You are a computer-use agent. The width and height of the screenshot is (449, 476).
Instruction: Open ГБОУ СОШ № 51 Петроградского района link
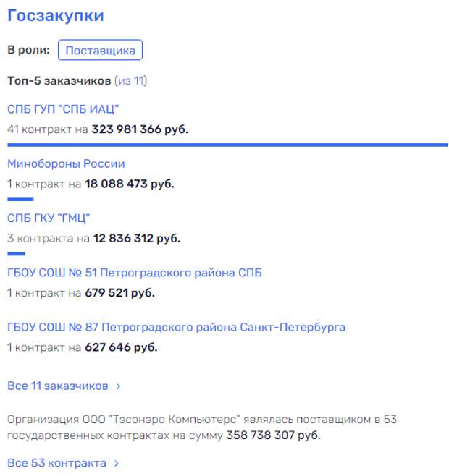[135, 273]
